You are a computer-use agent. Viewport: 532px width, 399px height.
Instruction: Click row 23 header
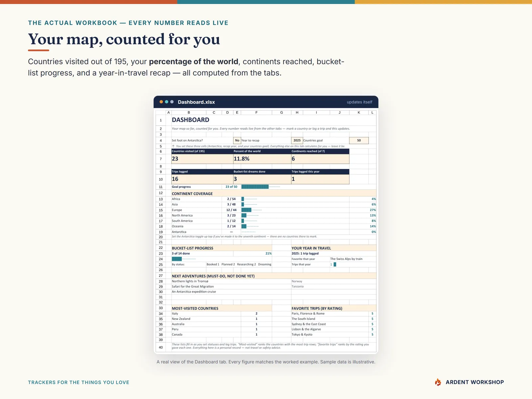point(161,254)
